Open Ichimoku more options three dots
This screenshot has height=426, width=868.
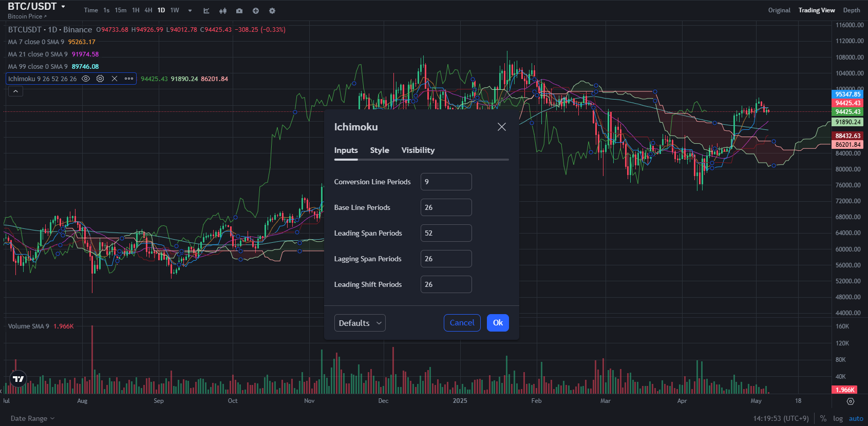coord(129,79)
